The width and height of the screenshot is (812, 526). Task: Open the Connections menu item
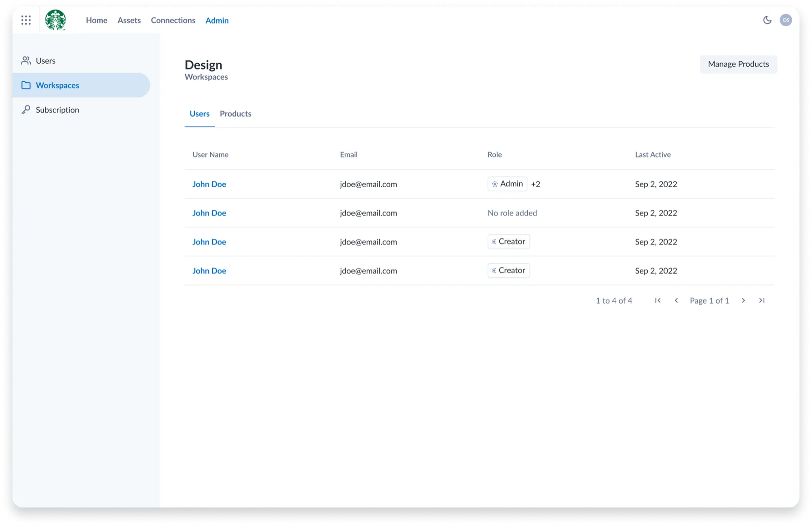(x=173, y=20)
